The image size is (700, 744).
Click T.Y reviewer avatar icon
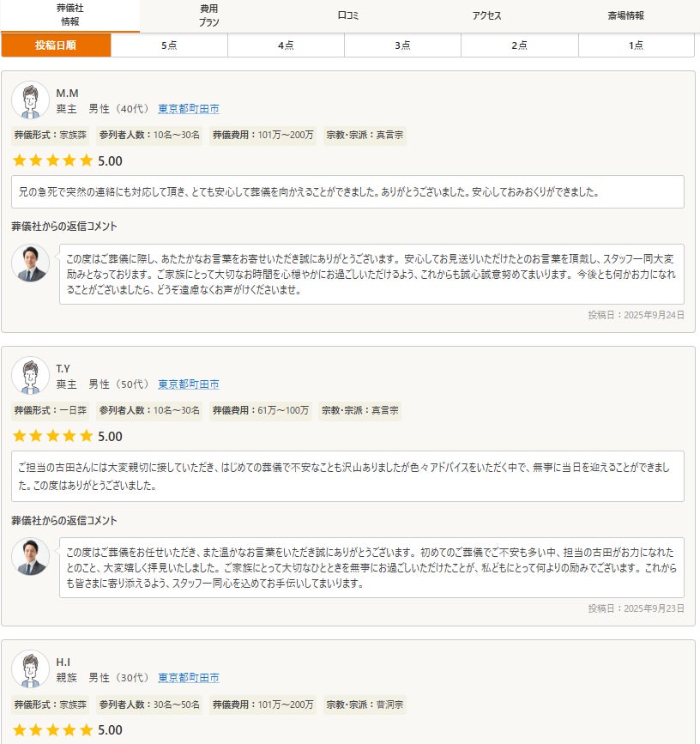30,375
